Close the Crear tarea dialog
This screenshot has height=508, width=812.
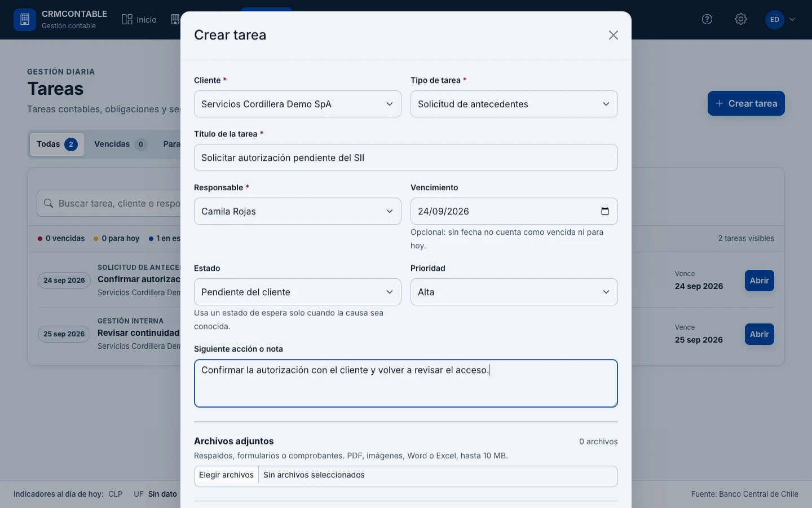pyautogui.click(x=614, y=35)
